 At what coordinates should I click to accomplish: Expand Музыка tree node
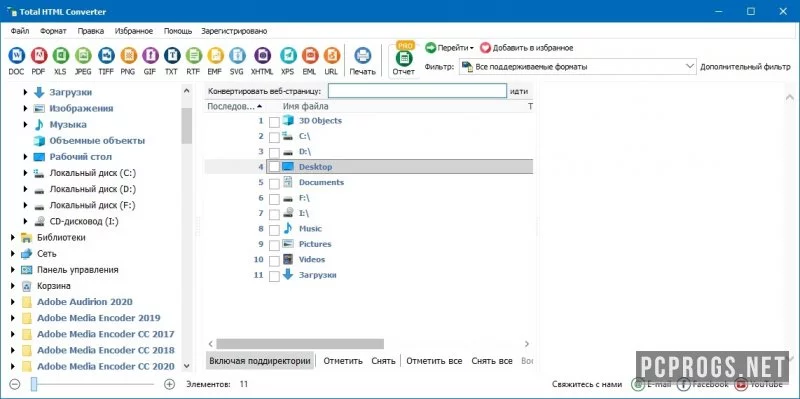[26, 124]
